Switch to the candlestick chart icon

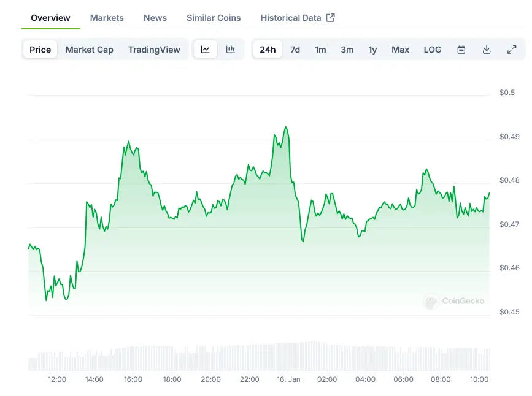[231, 49]
